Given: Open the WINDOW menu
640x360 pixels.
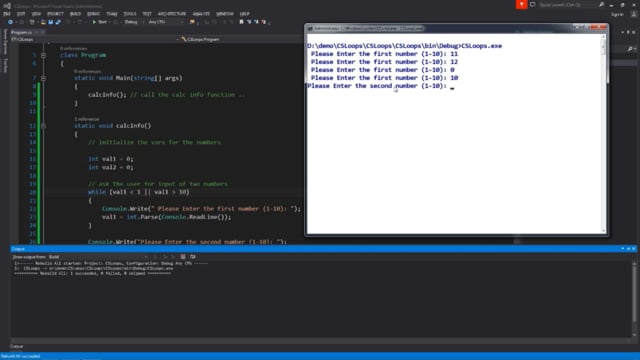Looking at the screenshot, I should click(x=225, y=14).
